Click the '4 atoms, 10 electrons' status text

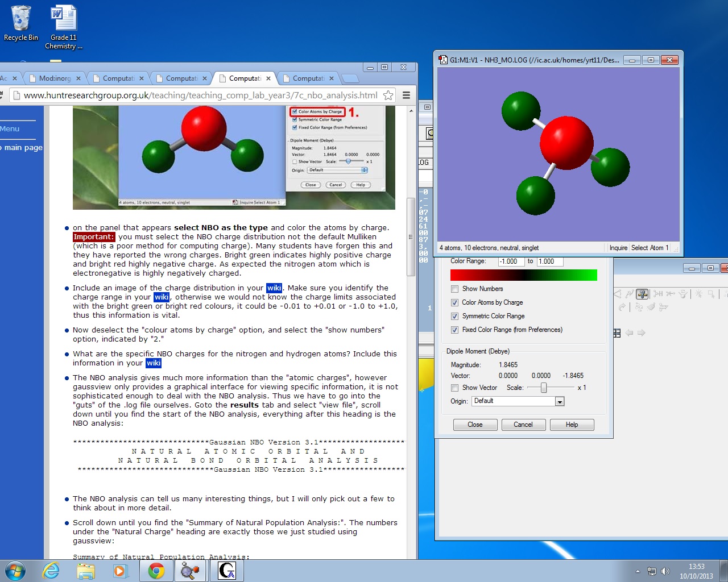[x=489, y=248]
